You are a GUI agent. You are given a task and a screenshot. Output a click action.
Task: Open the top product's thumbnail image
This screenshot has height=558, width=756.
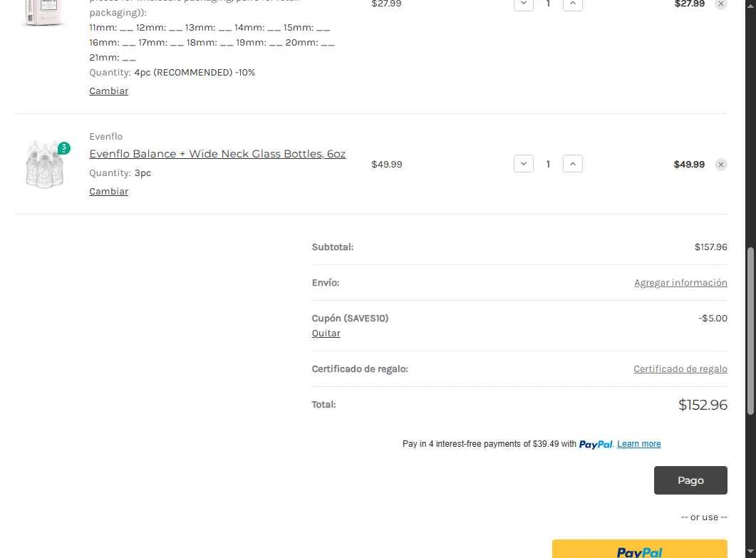tap(43, 12)
